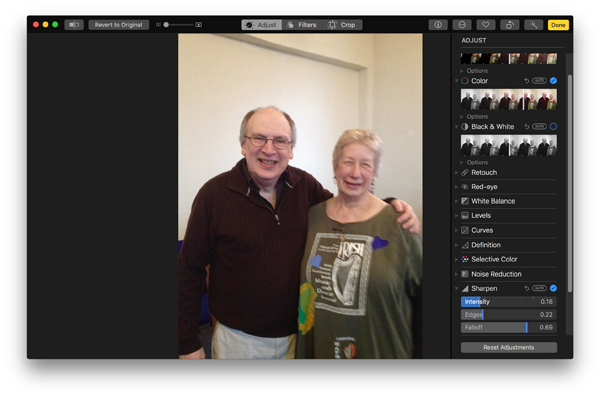This screenshot has height=397, width=600.
Task: Click the Auto button for Color
Action: click(539, 81)
